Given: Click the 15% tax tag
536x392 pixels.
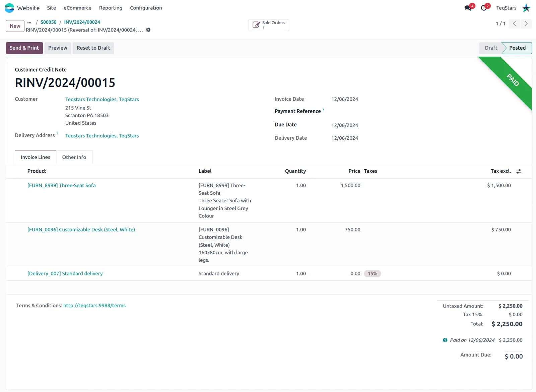Looking at the screenshot, I should coord(373,274).
